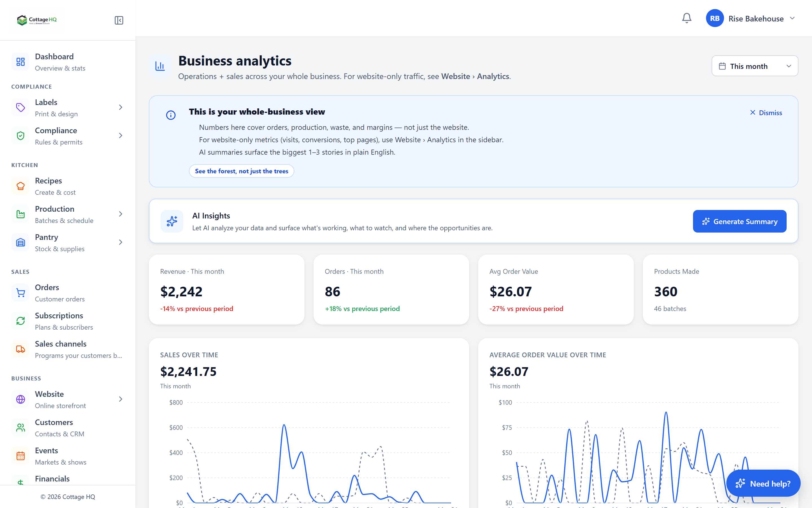Image resolution: width=812 pixels, height=508 pixels.
Task: Click the Website globe icon
Action: tap(21, 399)
